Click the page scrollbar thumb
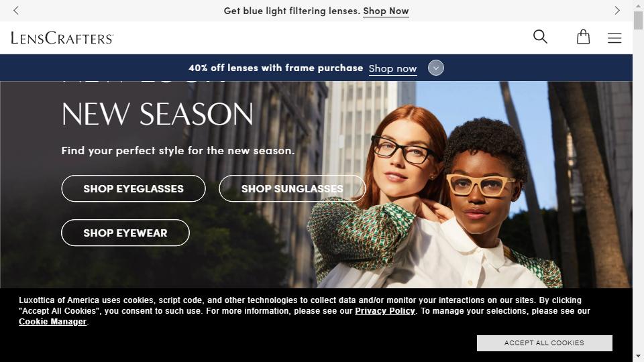This screenshot has width=644, height=362. click(x=638, y=21)
